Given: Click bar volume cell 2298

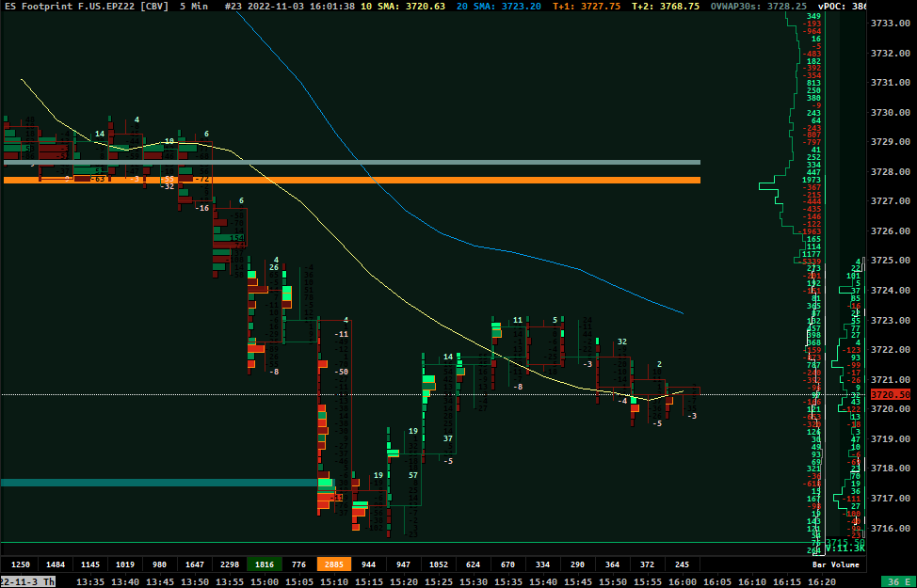Looking at the screenshot, I should (230, 564).
